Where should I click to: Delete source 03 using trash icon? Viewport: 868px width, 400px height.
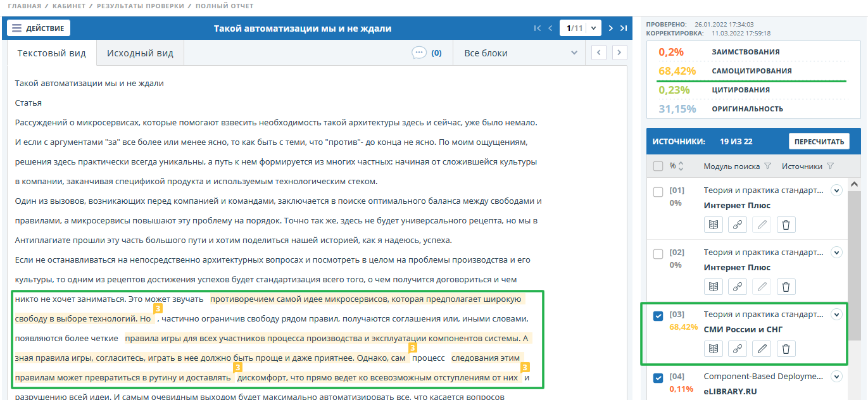point(786,349)
